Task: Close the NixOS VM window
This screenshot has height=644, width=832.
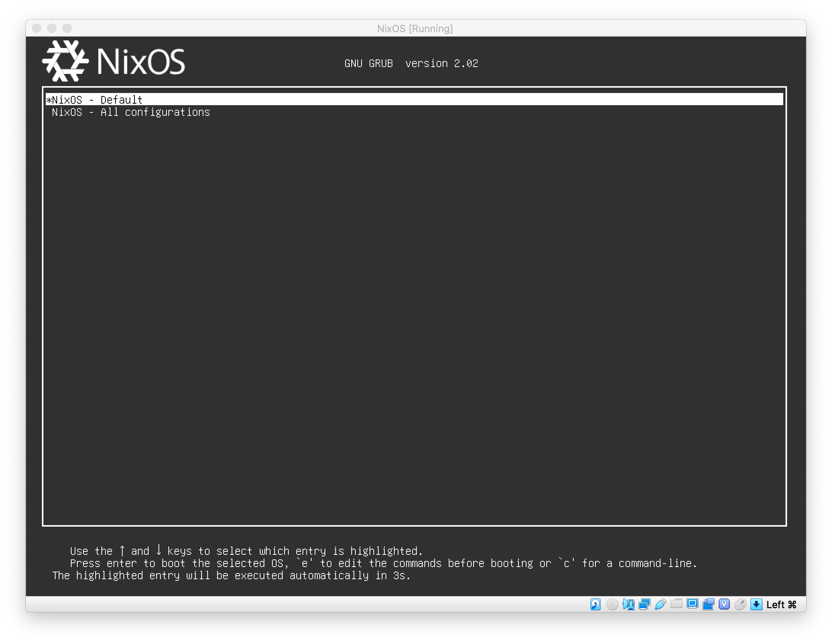Action: [37, 28]
